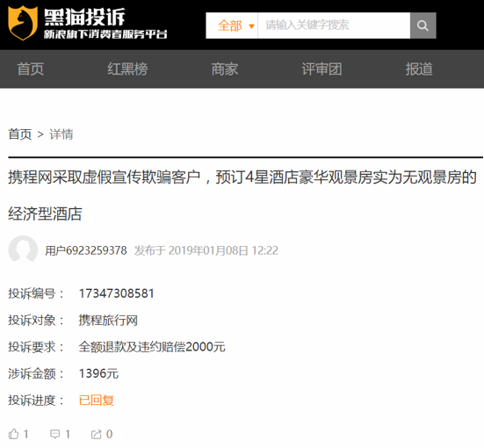
Task: Click the 投诉进度 label
Action: pyautogui.click(x=35, y=401)
